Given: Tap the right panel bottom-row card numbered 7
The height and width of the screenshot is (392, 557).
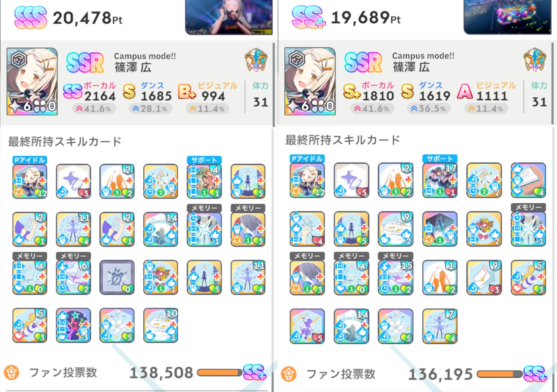Looking at the screenshot, I should pos(440,326).
